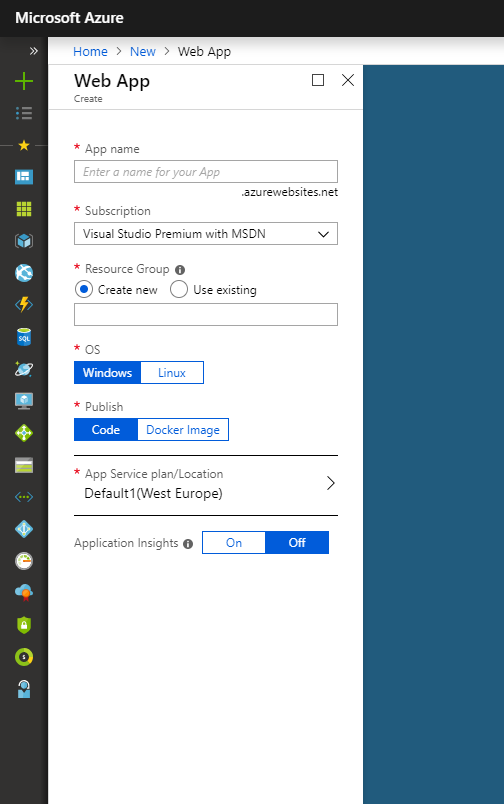Go to New in breadcrumb

click(x=143, y=52)
